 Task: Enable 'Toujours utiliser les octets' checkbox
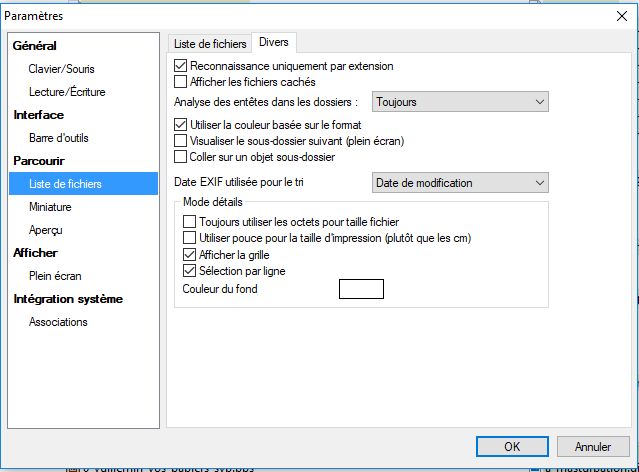pyautogui.click(x=191, y=221)
